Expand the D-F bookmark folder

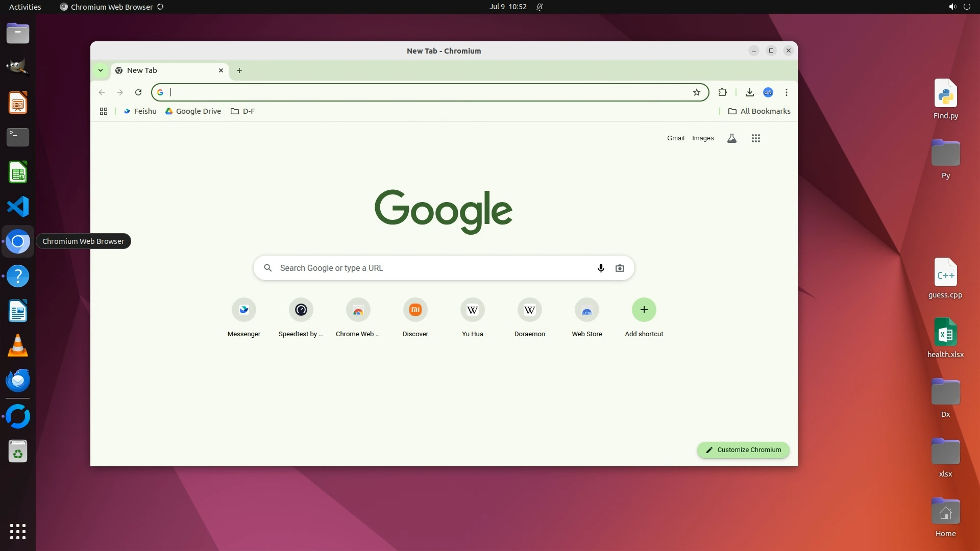tap(243, 111)
